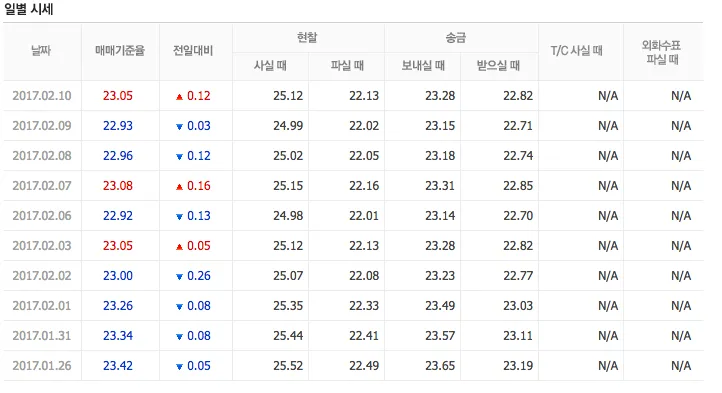722x393 pixels.
Task: Click remittance receive value 23.19
Action: tap(518, 365)
